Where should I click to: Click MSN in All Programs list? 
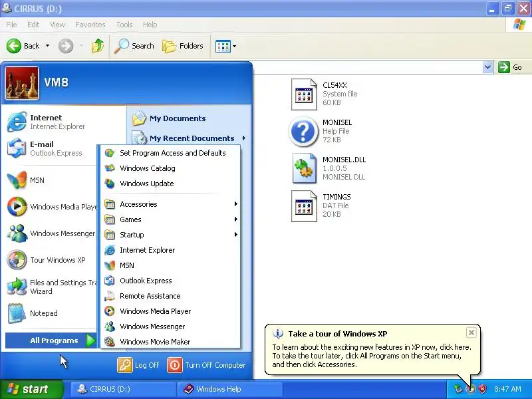170,265
